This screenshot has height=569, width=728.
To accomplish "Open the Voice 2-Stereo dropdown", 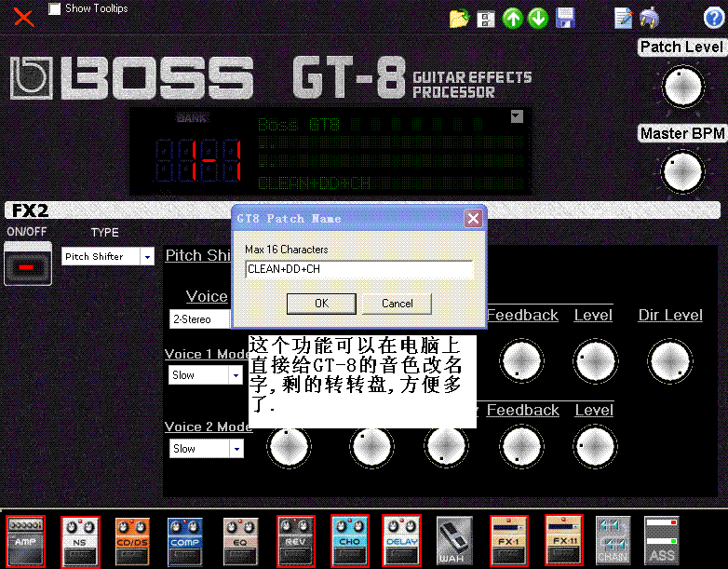I will click(x=200, y=319).
